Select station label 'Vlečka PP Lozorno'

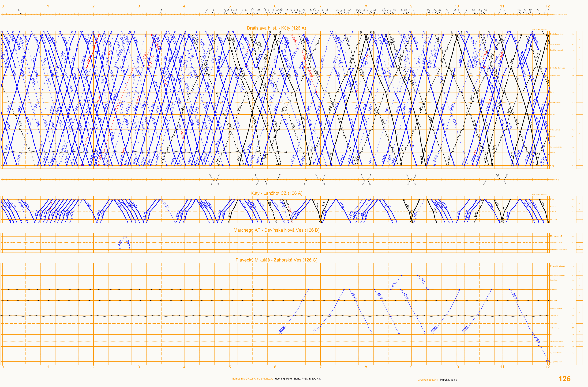pos(556,328)
